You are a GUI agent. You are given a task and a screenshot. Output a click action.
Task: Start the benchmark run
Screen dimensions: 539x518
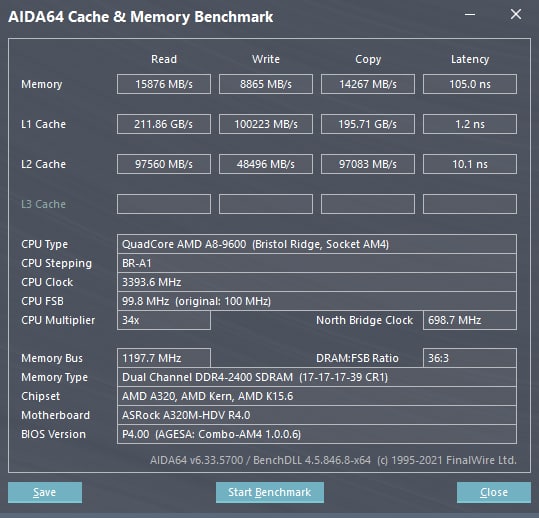tap(270, 492)
